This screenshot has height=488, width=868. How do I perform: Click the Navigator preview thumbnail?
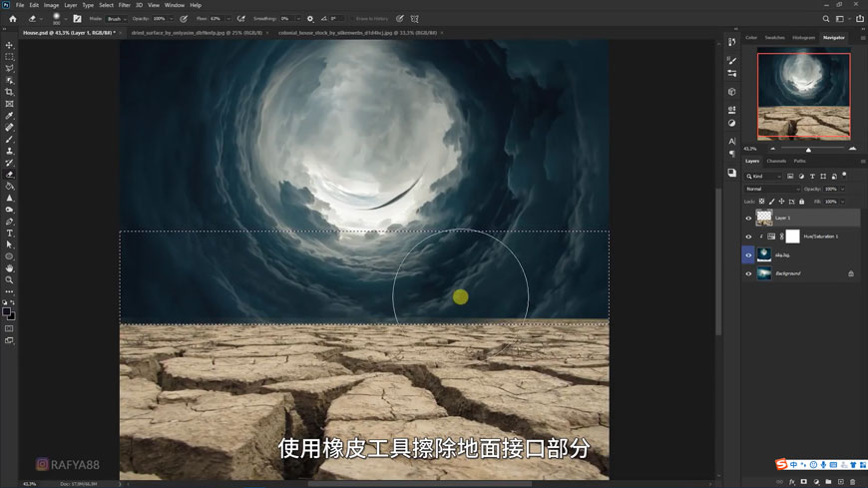[803, 95]
